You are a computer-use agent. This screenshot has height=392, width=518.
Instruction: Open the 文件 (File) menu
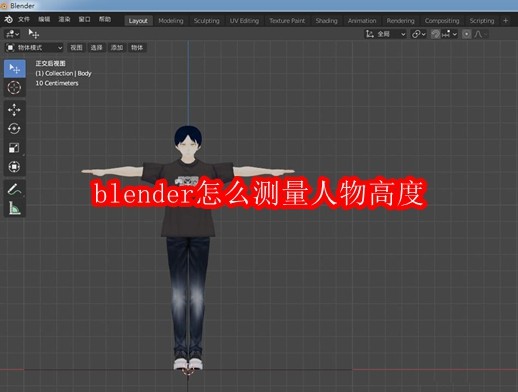(24, 19)
